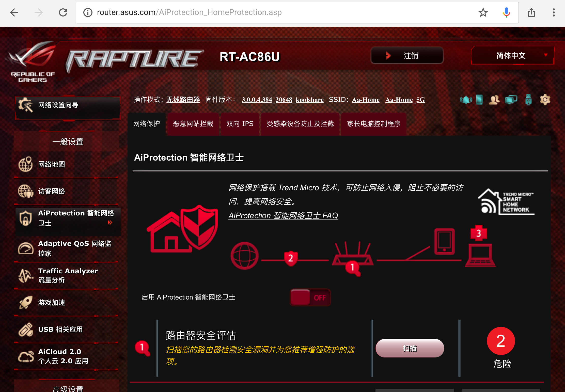Click the browser share icon

(x=531, y=12)
